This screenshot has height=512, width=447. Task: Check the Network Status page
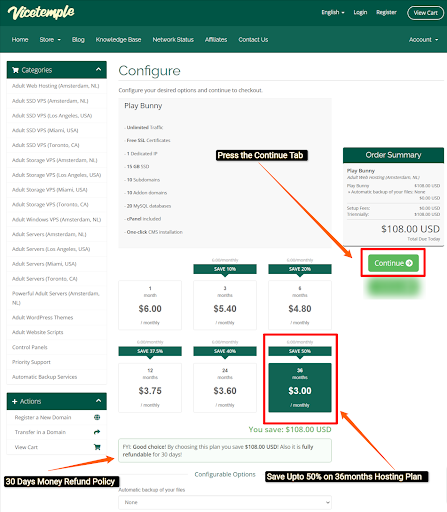(173, 39)
